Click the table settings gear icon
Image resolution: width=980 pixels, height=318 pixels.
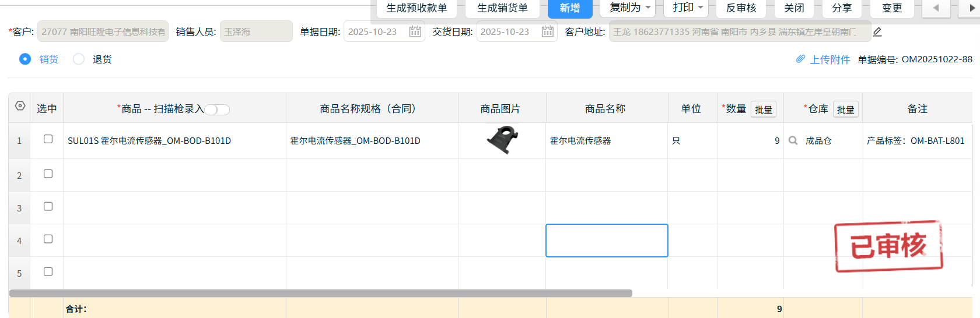click(20, 106)
